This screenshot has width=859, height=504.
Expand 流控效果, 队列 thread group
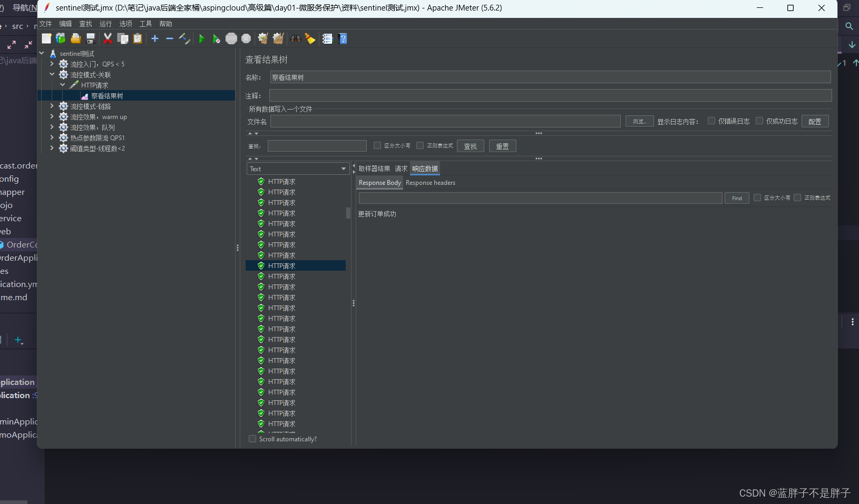click(52, 127)
